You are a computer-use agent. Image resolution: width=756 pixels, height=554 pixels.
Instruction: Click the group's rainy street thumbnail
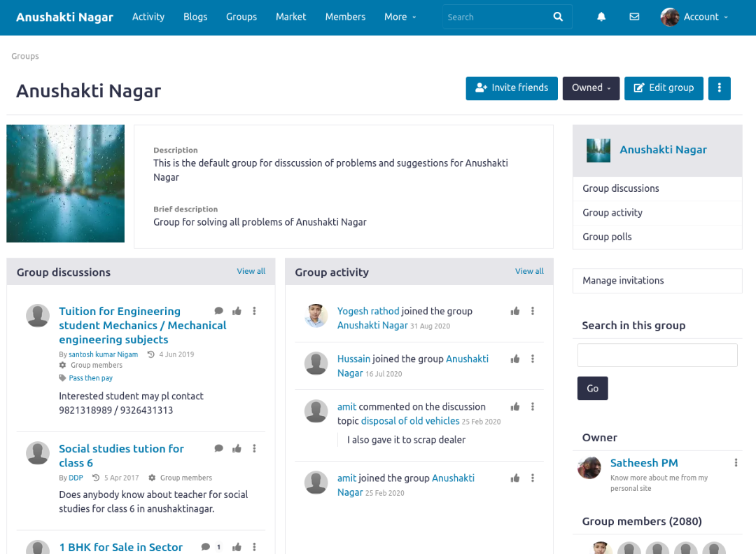65,183
